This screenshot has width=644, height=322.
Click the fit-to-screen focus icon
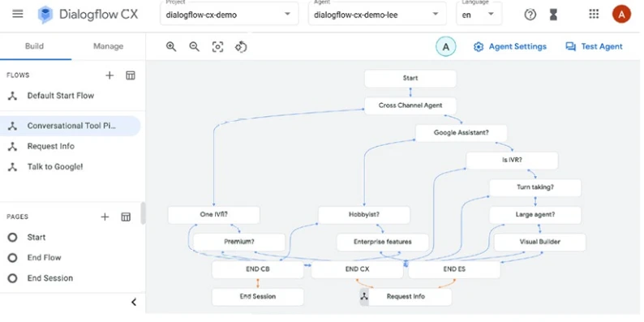[217, 47]
